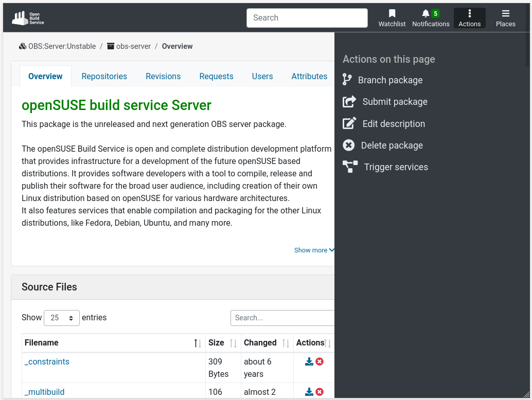
Task: Click the Open Build Service logo
Action: point(28,18)
